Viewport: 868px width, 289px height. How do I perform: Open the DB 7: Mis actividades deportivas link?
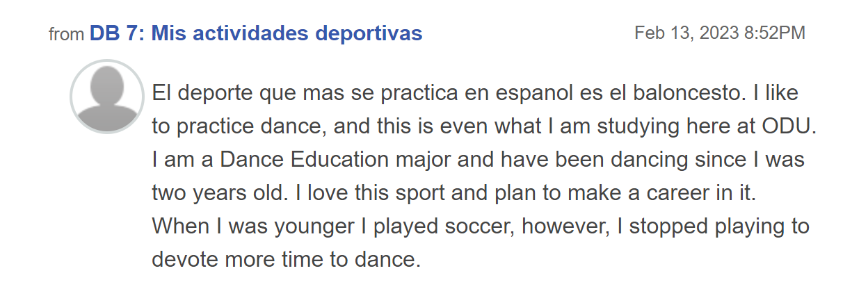(x=256, y=33)
